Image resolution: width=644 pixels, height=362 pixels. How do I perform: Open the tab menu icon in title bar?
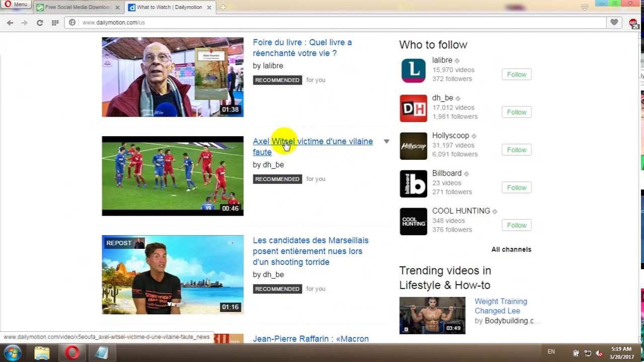tap(584, 7)
